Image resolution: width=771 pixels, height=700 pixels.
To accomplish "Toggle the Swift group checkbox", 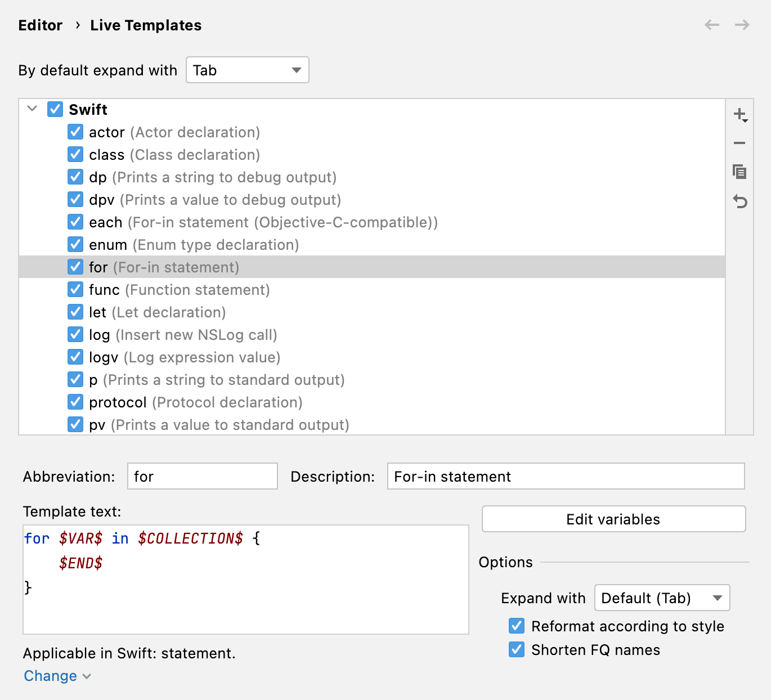I will [55, 109].
